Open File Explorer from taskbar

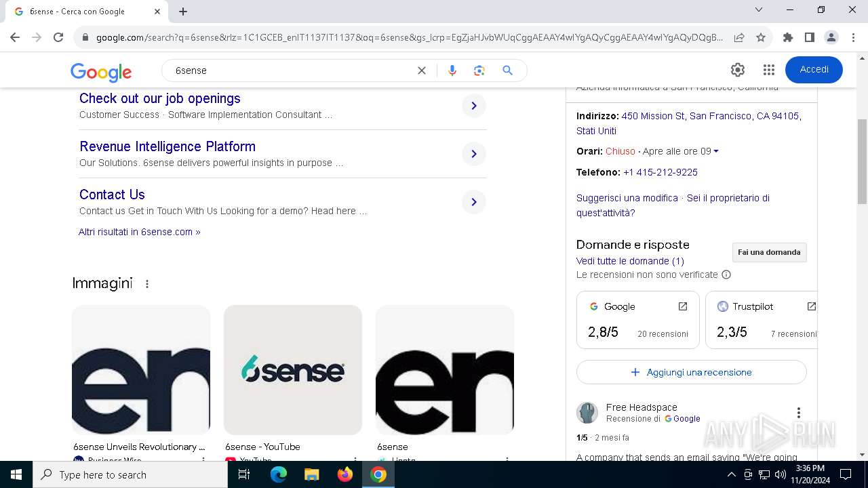312,474
